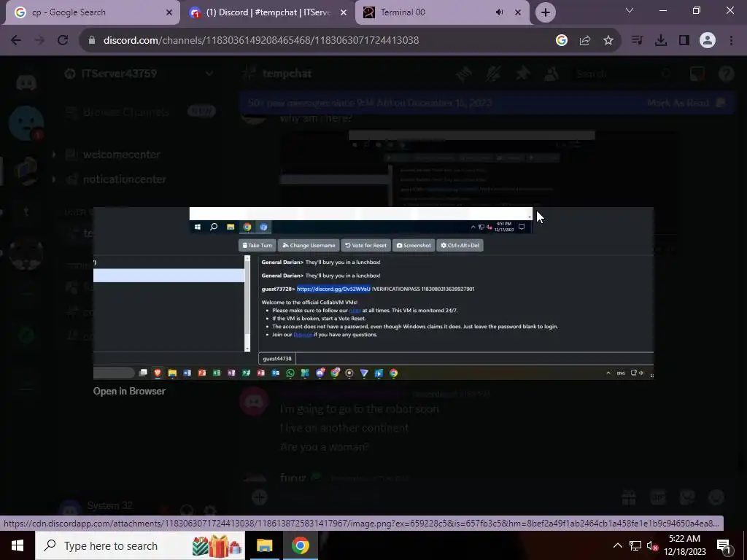Open the Windows Start menu
This screenshot has width=747, height=560.
point(18,545)
